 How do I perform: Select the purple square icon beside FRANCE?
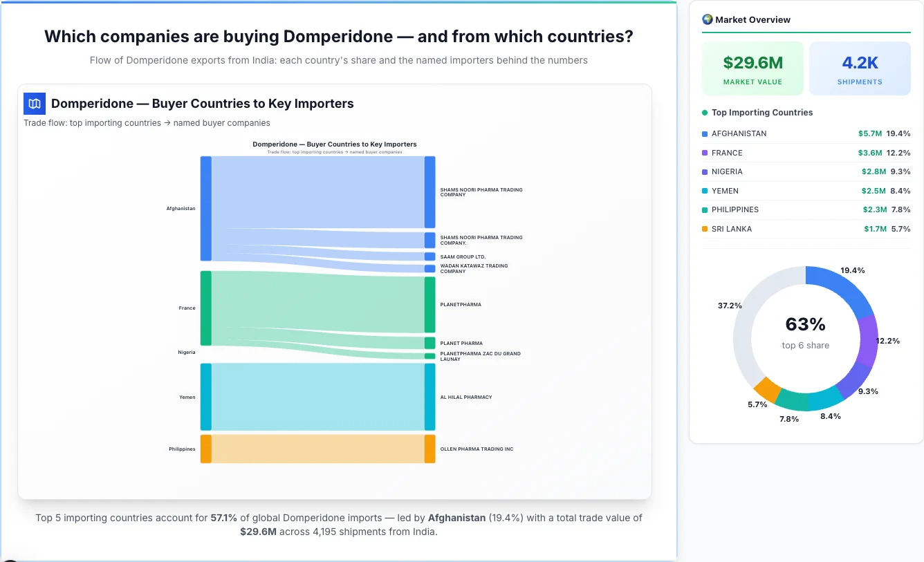tap(706, 153)
